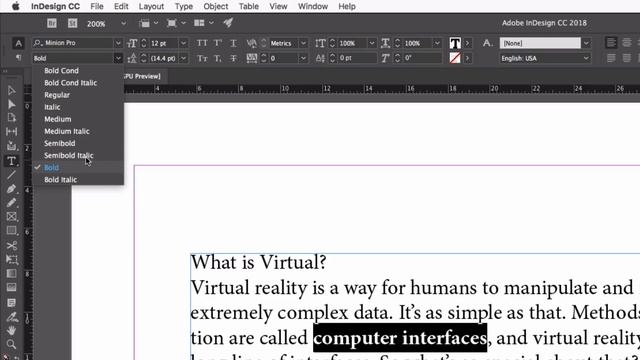Image resolution: width=640 pixels, height=360 pixels.
Task: Click the GPU performance rocket icon
Action: 228,23
